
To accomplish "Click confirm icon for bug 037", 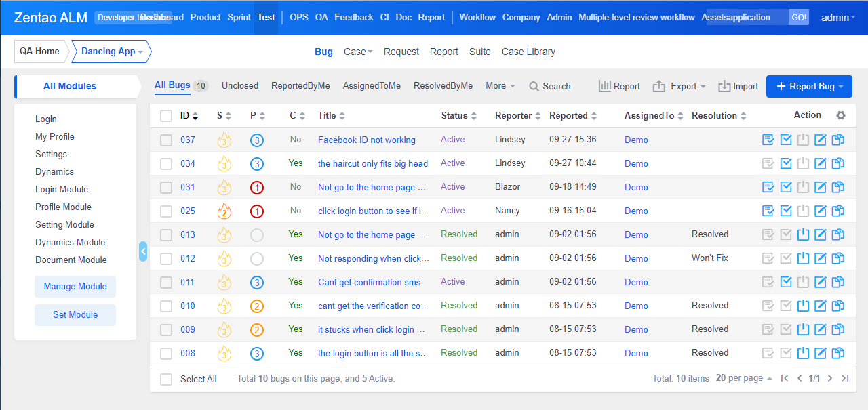I will click(x=768, y=140).
